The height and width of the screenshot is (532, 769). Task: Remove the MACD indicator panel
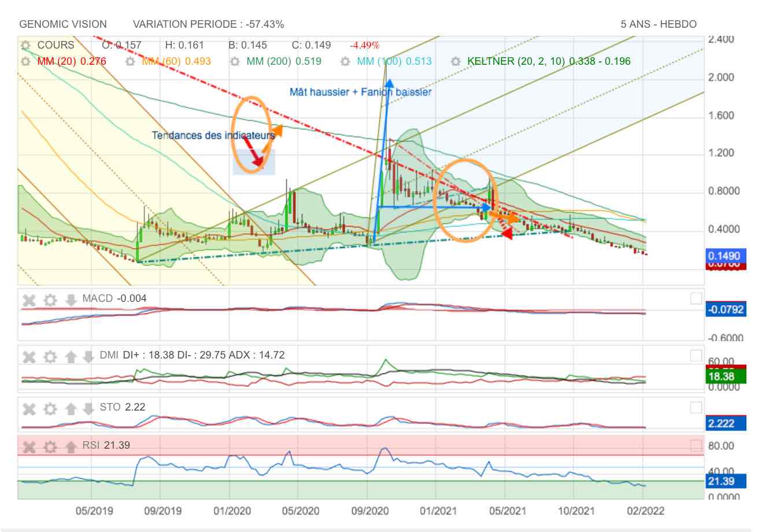[x=29, y=300]
